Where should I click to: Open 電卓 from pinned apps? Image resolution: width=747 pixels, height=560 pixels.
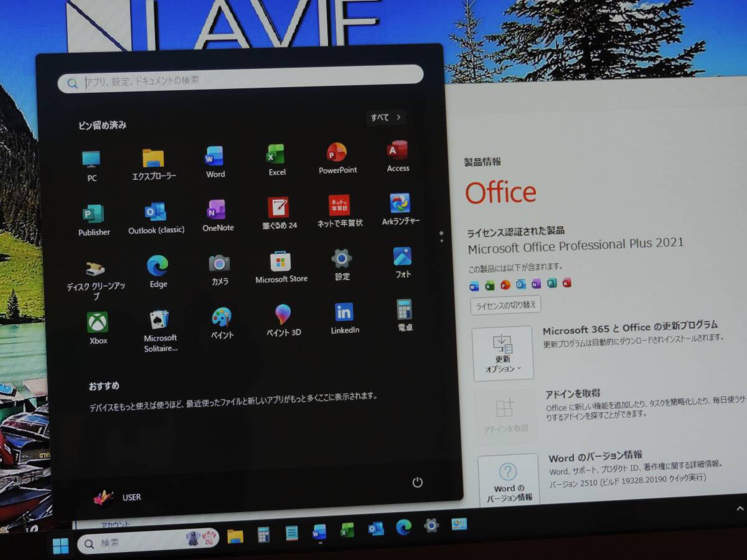[405, 315]
